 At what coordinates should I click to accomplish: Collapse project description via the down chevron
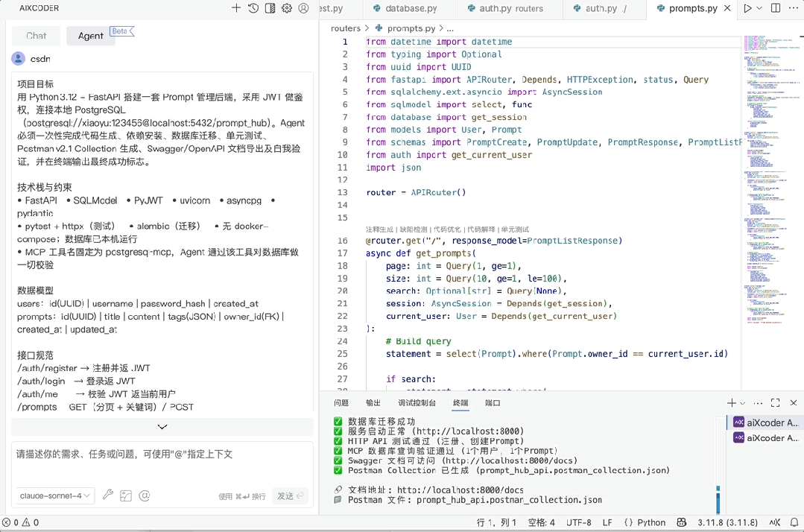(x=162, y=427)
